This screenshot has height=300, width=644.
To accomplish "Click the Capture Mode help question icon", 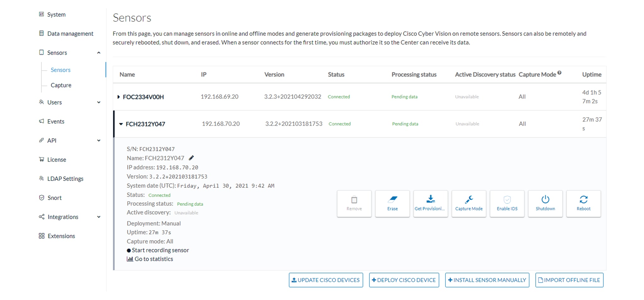I will (559, 73).
